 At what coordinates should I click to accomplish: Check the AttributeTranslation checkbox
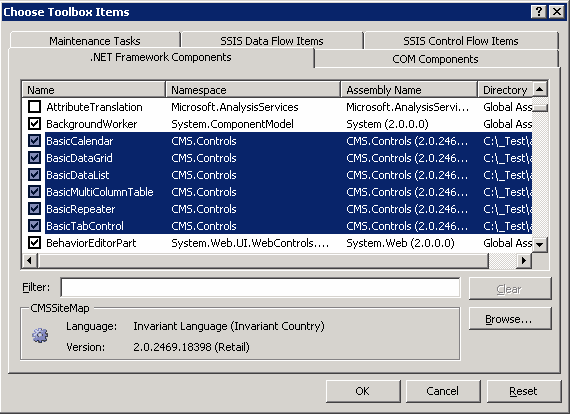35,107
